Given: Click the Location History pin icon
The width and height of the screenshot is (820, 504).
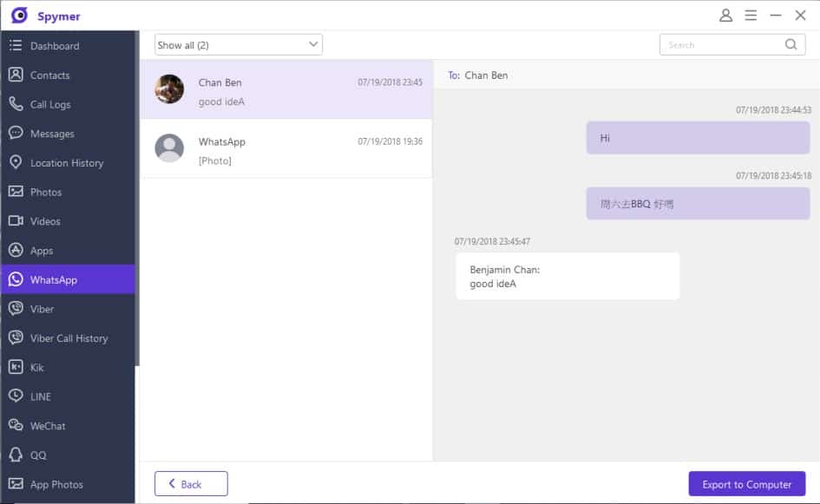Looking at the screenshot, I should 16,162.
